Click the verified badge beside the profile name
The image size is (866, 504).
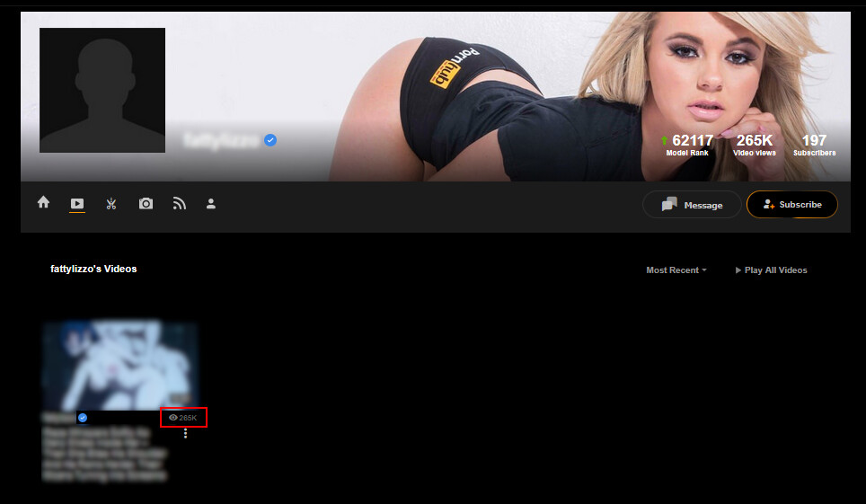(x=270, y=140)
